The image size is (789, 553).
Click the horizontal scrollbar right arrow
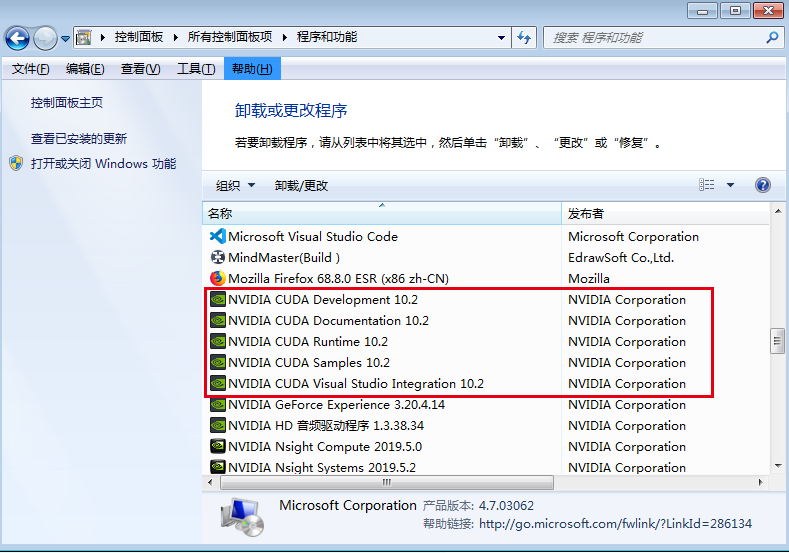click(760, 482)
